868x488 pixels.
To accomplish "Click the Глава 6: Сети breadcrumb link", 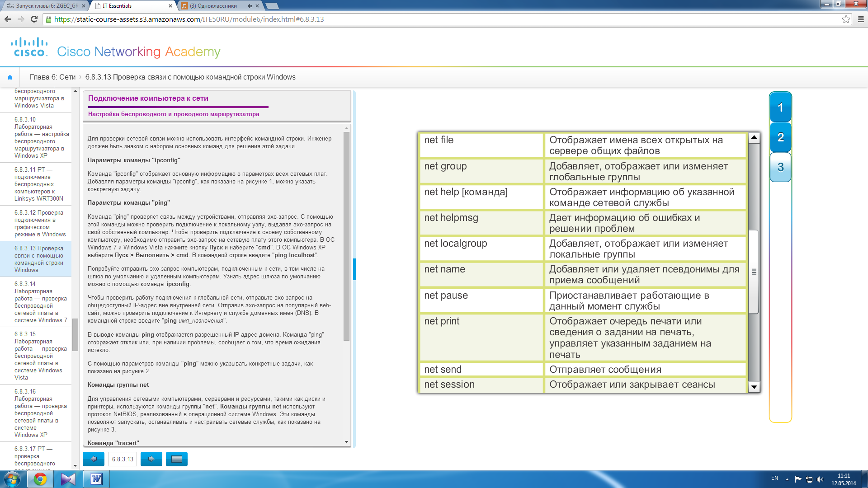I will click(52, 77).
